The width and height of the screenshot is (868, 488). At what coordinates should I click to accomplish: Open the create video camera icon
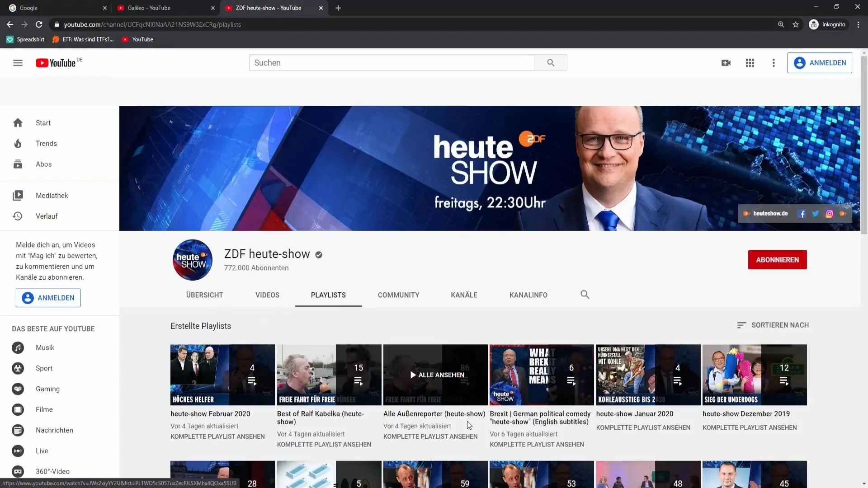click(726, 63)
